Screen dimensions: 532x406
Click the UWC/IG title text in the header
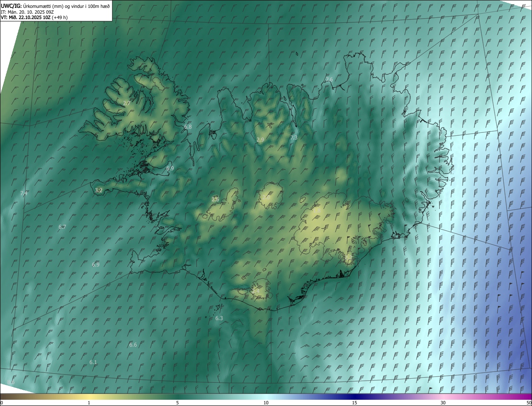pos(11,6)
